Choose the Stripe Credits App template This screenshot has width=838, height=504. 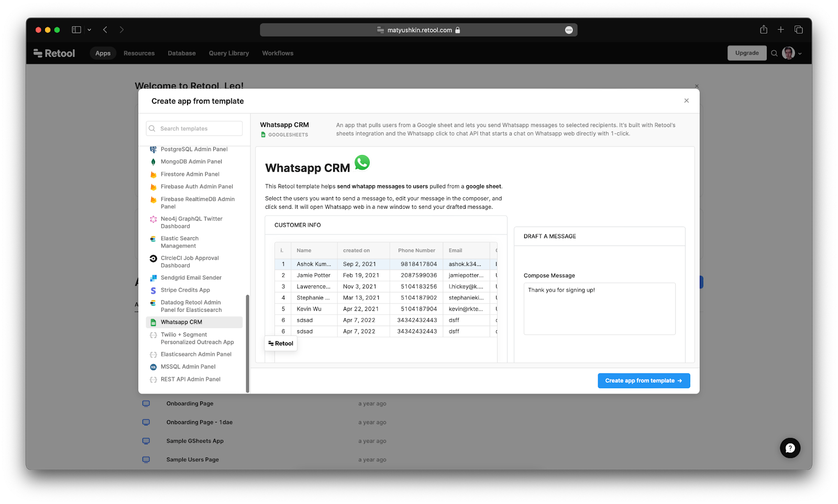[x=194, y=290]
